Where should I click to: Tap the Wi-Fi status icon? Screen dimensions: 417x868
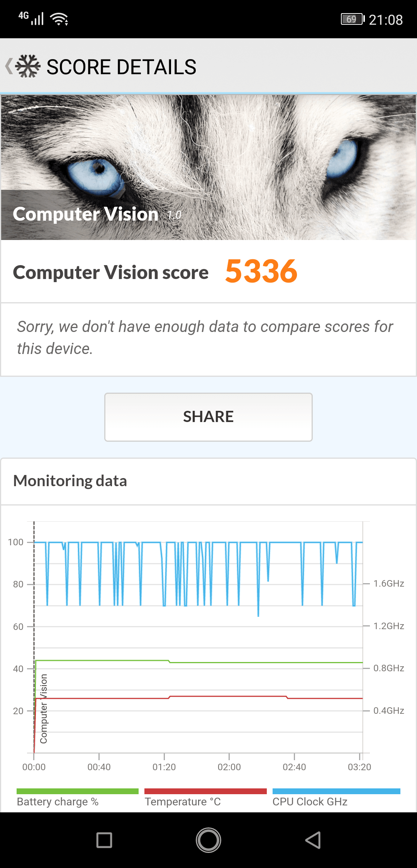pyautogui.click(x=60, y=19)
